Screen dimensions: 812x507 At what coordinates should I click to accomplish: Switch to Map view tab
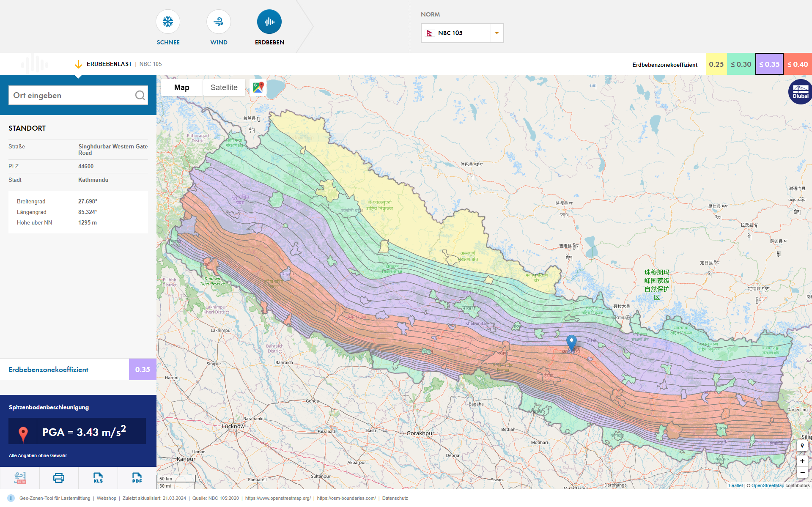[x=181, y=87]
